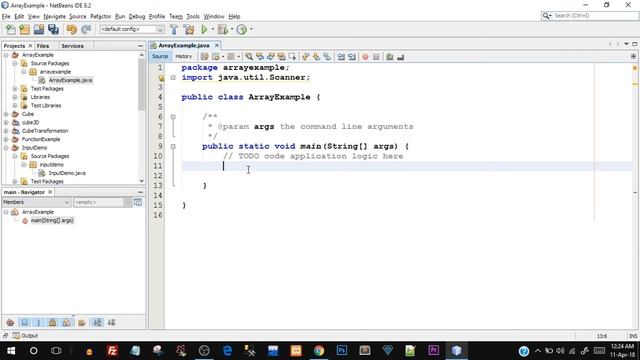Open the Output window button

tap(25, 336)
